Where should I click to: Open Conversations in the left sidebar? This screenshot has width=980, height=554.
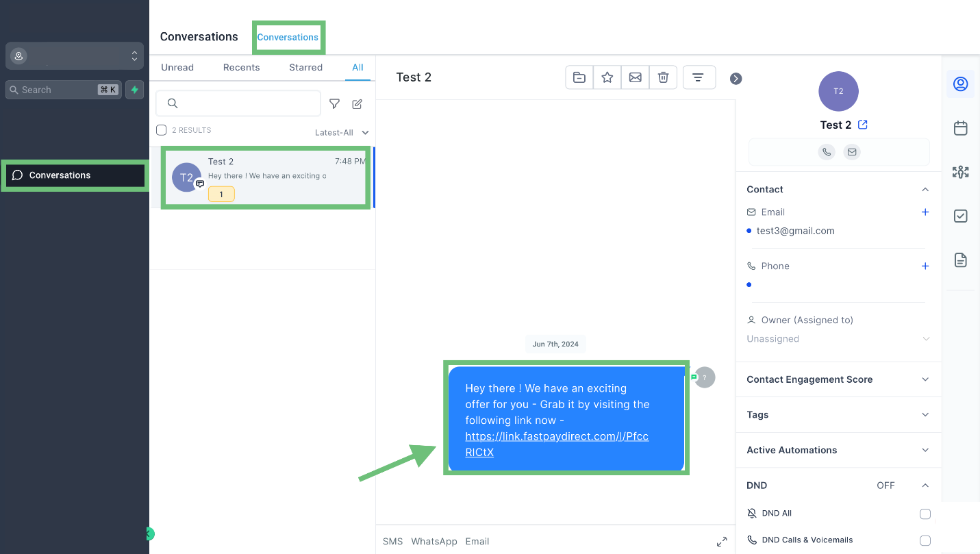(x=75, y=175)
